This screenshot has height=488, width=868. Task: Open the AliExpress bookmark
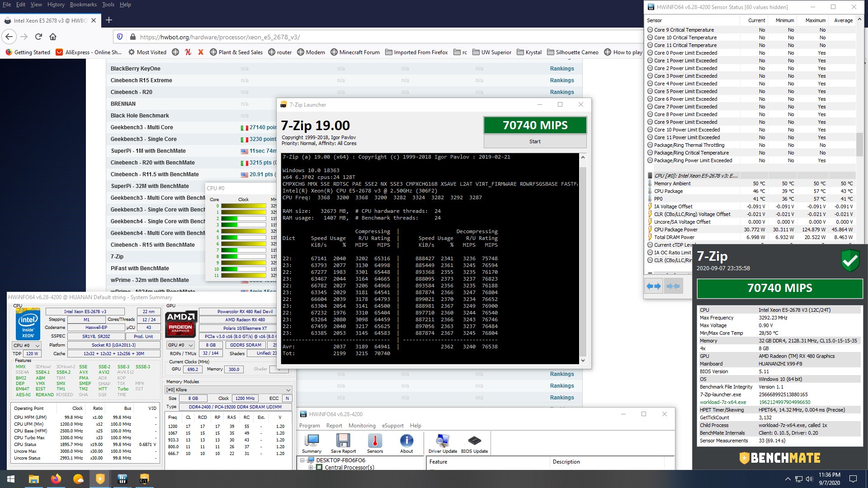(x=89, y=52)
